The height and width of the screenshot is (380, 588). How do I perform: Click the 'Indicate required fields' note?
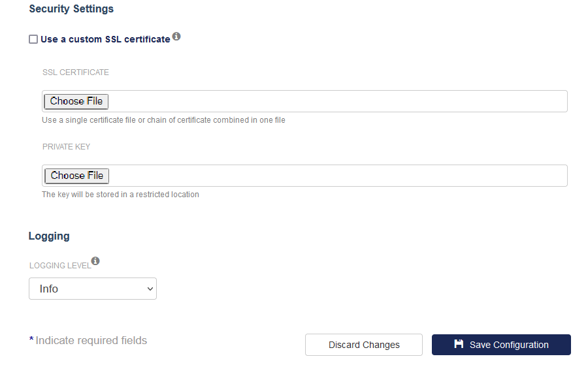tap(91, 340)
